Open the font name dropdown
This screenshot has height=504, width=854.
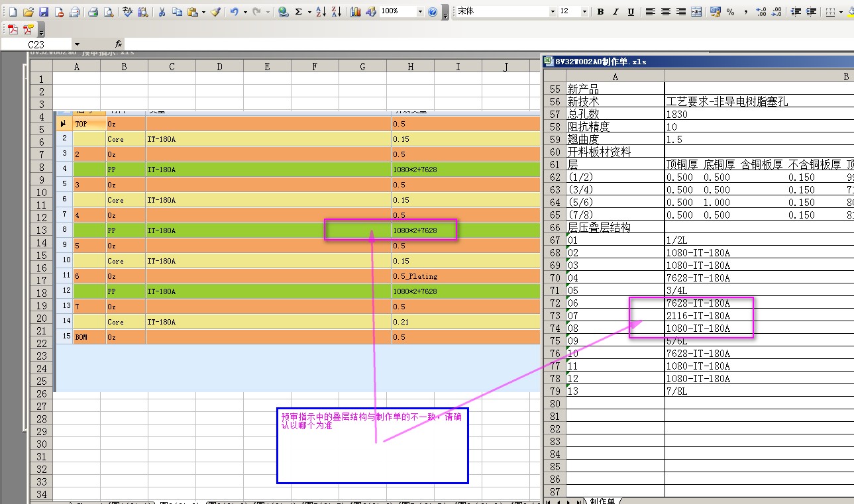coord(553,12)
